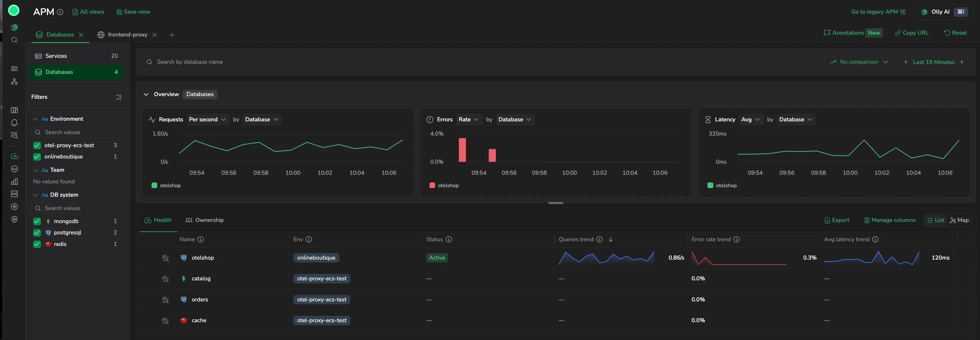980x340 pixels.
Task: Click the home logo at top left
Action: tap(14, 10)
